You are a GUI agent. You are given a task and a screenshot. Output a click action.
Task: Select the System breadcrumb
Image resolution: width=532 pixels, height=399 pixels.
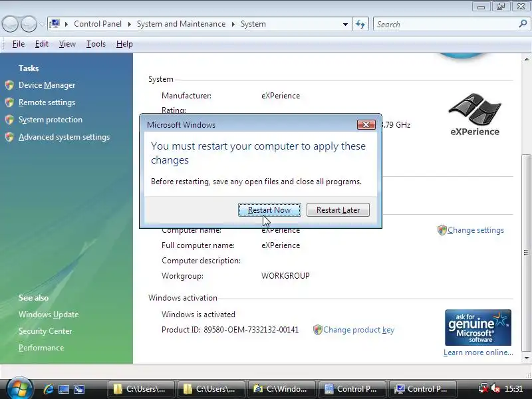[x=253, y=24]
